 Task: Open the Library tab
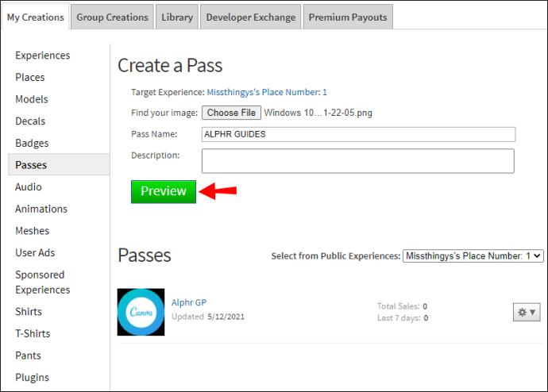pyautogui.click(x=177, y=17)
